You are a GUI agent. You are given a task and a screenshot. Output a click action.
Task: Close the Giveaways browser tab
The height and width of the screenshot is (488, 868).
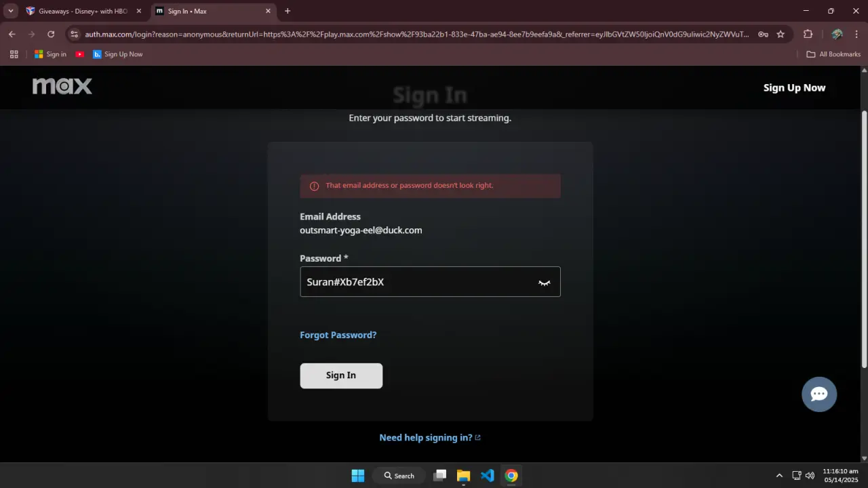pyautogui.click(x=139, y=11)
